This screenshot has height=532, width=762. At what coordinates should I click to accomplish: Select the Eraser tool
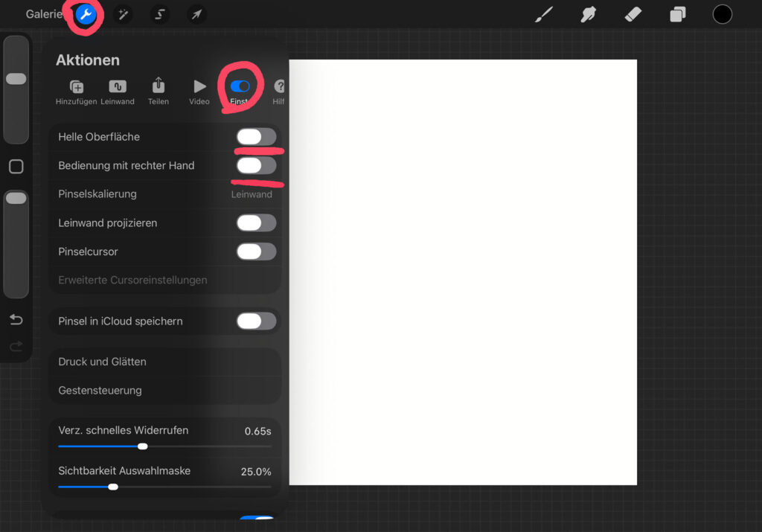pyautogui.click(x=633, y=15)
